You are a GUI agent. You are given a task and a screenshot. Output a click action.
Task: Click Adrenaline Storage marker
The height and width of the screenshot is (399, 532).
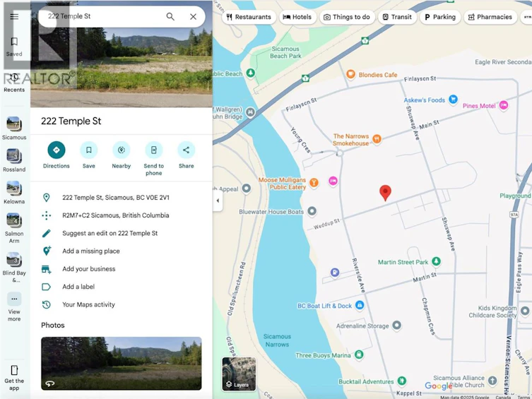coord(396,326)
